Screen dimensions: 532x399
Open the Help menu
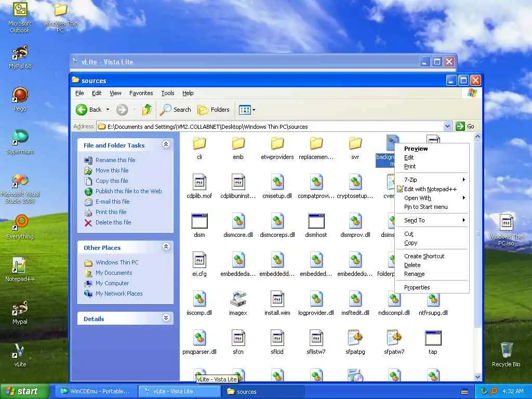click(x=188, y=93)
